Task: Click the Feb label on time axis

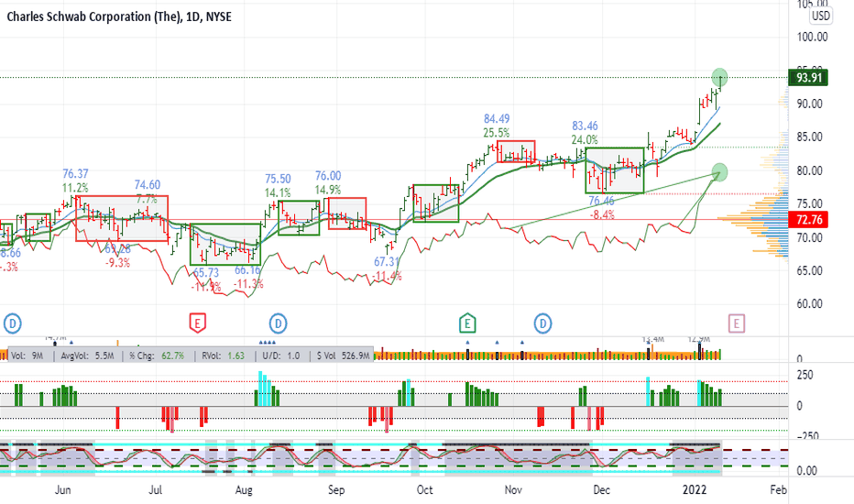Action: (x=778, y=490)
